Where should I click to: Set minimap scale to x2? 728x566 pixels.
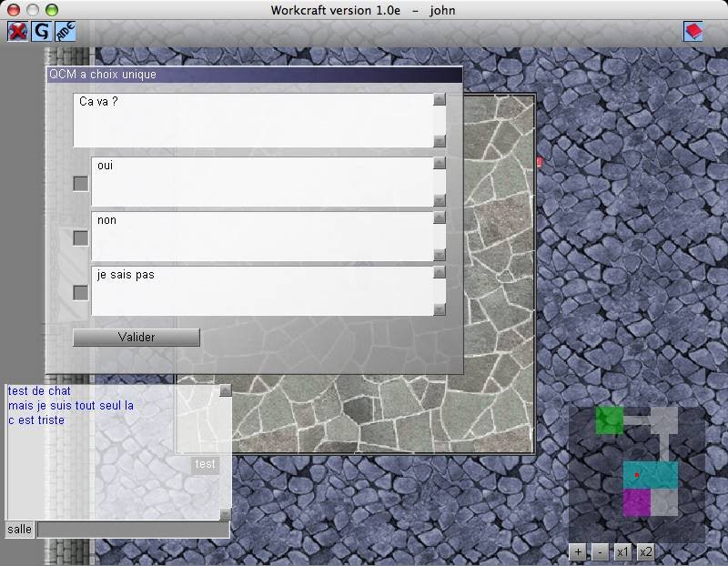pyautogui.click(x=645, y=552)
